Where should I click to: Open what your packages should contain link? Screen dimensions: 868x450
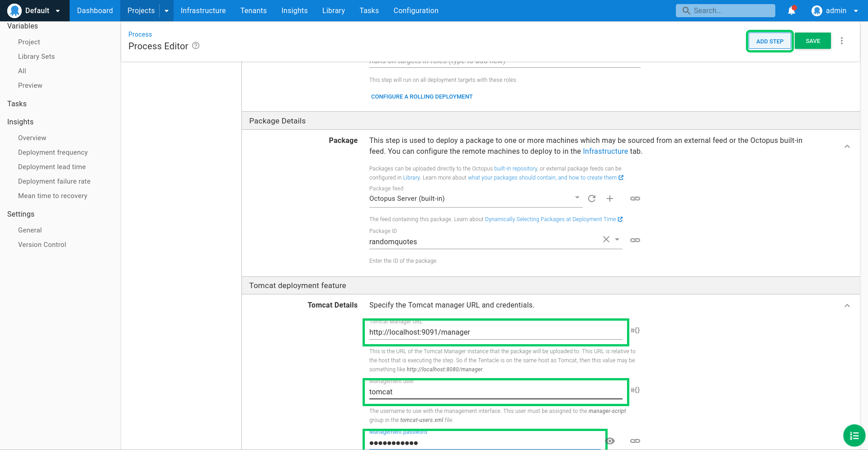(x=545, y=178)
